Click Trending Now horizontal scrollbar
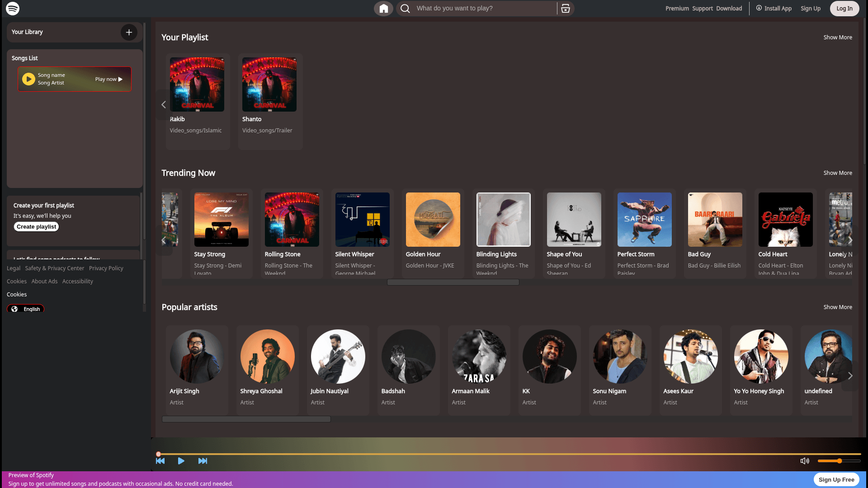 tap(453, 282)
